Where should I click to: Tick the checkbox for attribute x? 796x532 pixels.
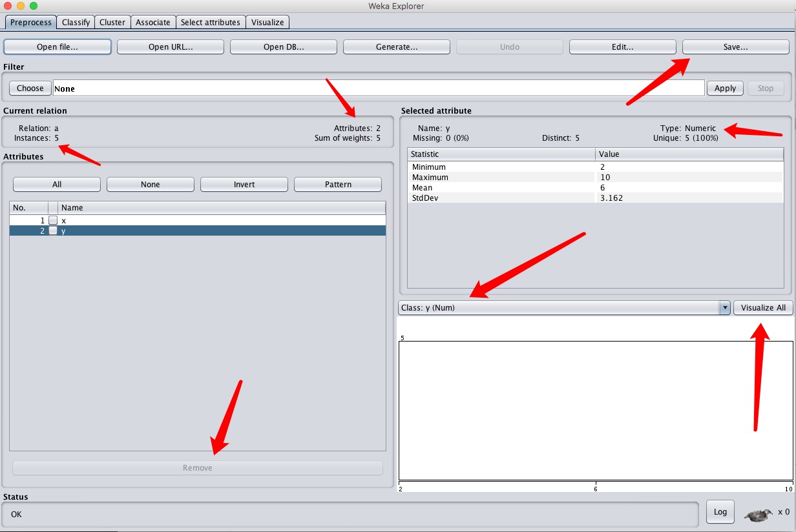tap(53, 220)
